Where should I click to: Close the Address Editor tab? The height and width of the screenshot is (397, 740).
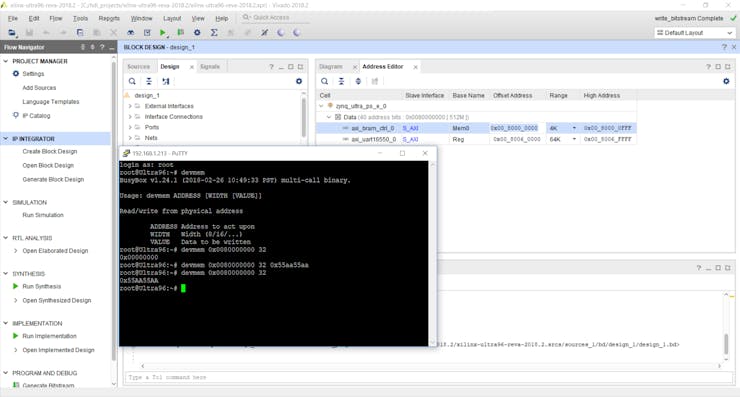[x=415, y=67]
